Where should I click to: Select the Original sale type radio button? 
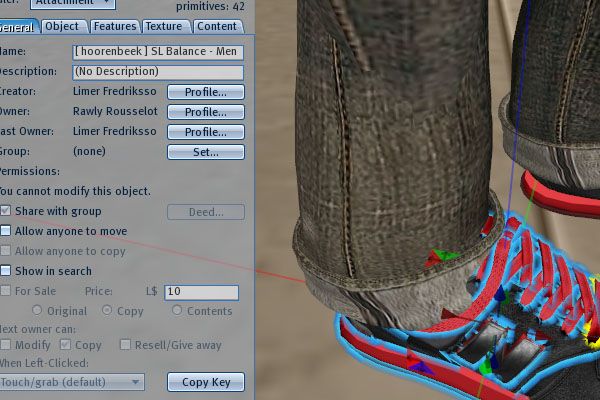(x=37, y=311)
